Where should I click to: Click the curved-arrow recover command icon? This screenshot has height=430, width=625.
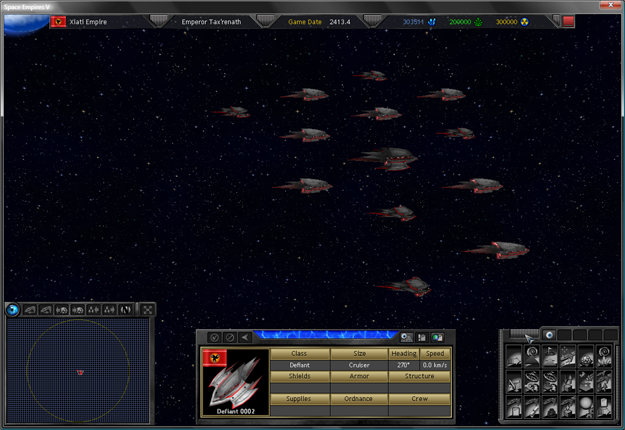tap(586, 382)
